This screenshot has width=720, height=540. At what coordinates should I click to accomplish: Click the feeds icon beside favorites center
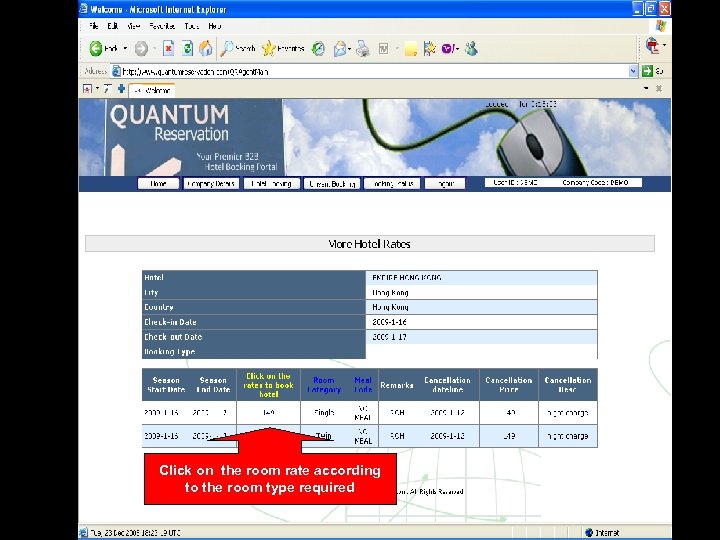tap(107, 89)
